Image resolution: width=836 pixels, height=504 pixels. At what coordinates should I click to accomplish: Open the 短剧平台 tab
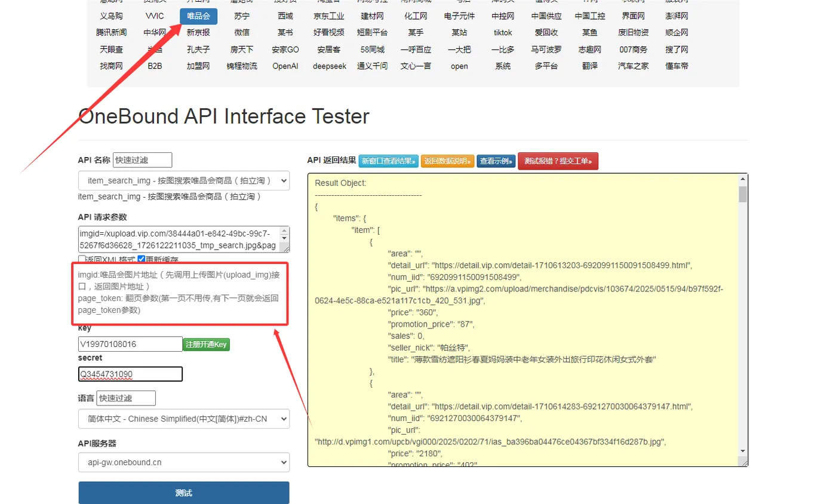pos(373,33)
